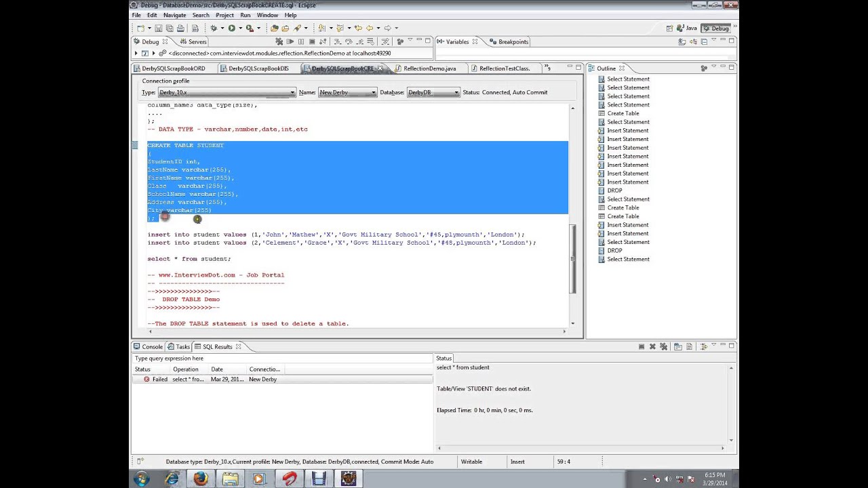Click the query expression filter field
The height and width of the screenshot is (488, 868).
282,359
